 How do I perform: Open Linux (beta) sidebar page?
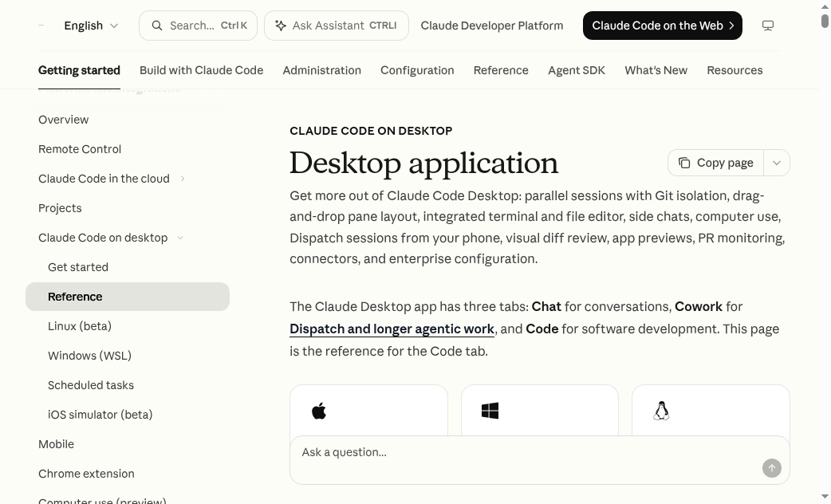click(x=127, y=326)
